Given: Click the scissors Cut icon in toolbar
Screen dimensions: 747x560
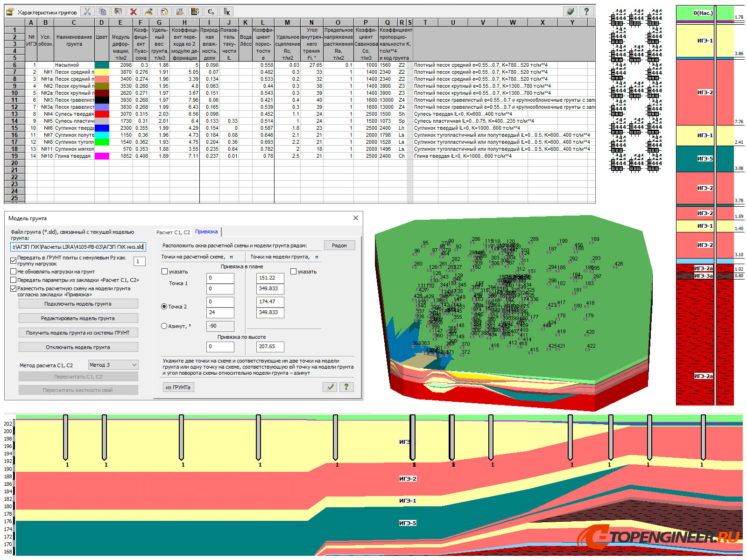Looking at the screenshot, I should point(87,12).
